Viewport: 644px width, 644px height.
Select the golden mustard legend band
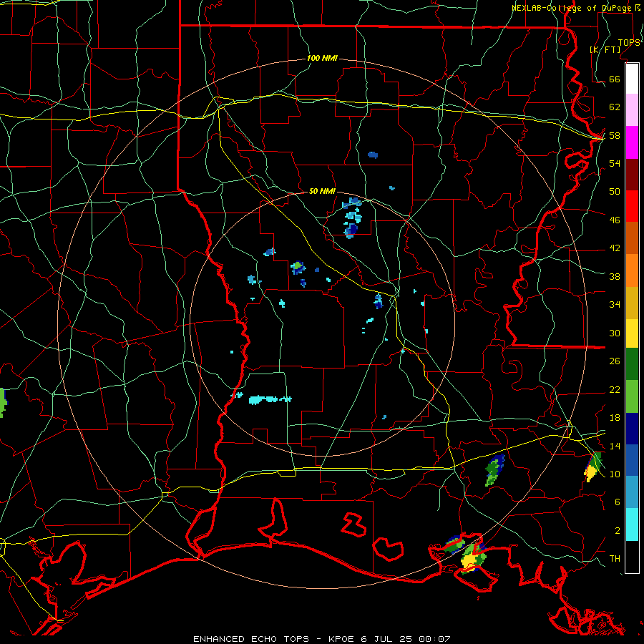click(x=632, y=303)
